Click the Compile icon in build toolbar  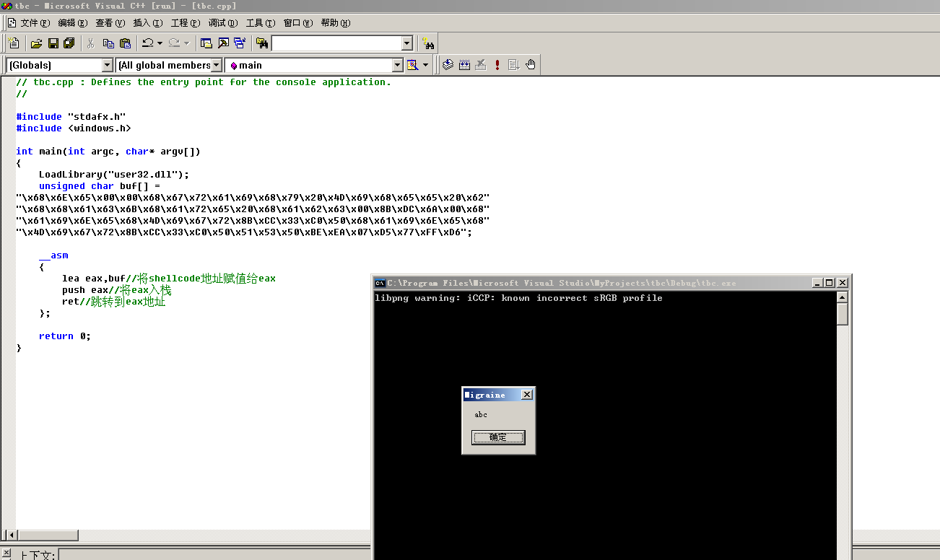448,65
